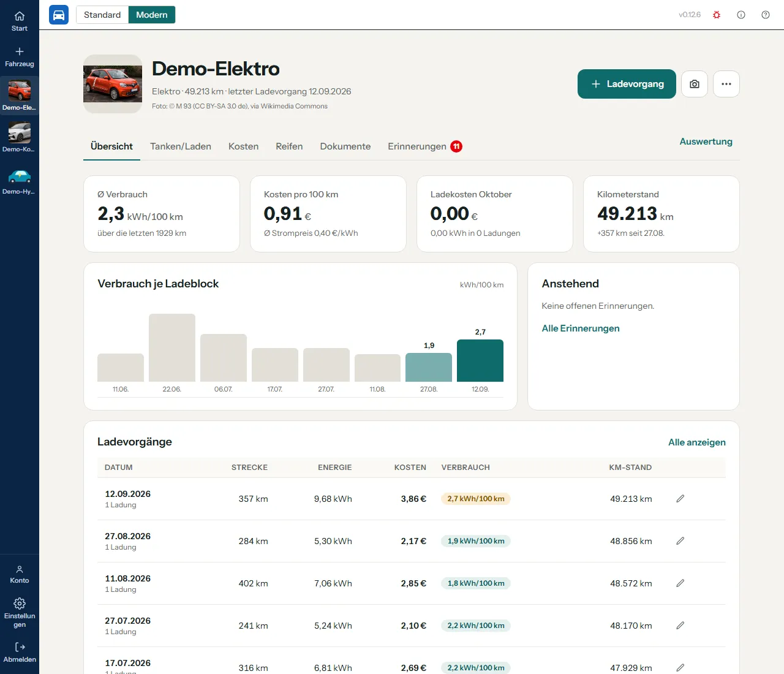Screen dimensions: 784x674
Task: Click the Abmelden logout icon
Action: 20,647
